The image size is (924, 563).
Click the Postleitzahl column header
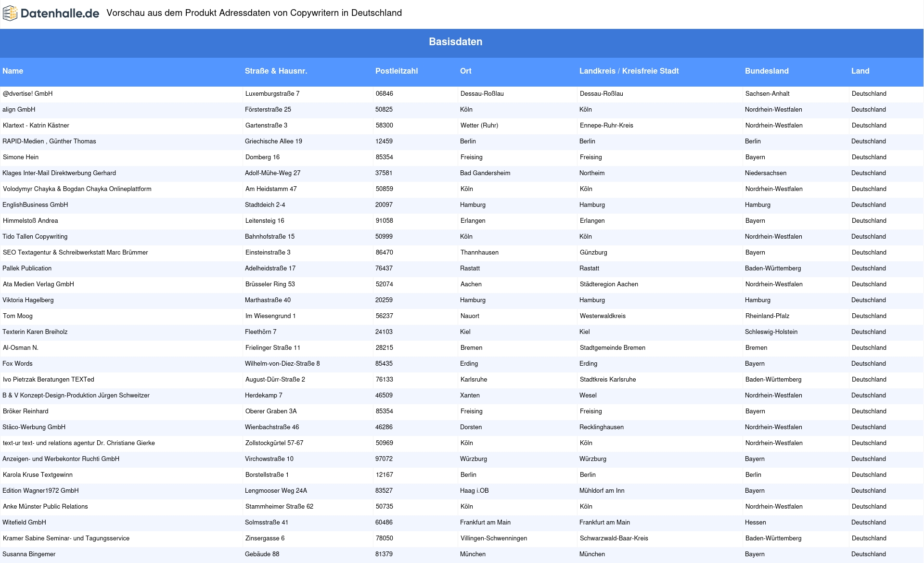click(x=397, y=71)
